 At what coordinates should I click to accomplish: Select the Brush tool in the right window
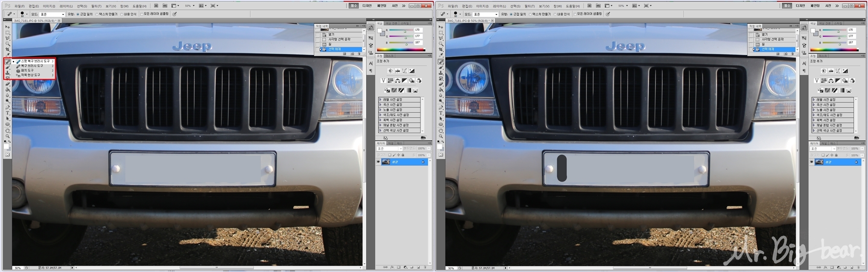tap(441, 67)
